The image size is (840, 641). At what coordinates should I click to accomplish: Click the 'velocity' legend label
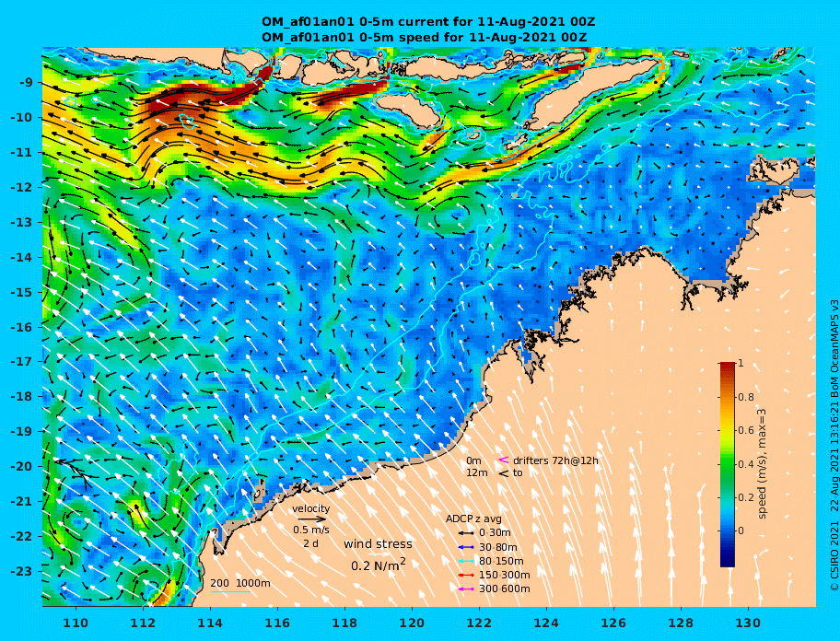pyautogui.click(x=310, y=508)
